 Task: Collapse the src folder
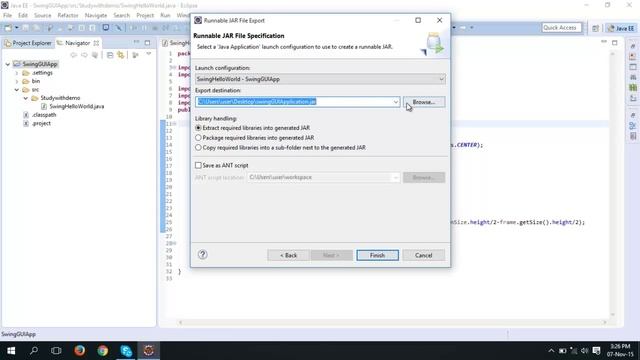17,89
